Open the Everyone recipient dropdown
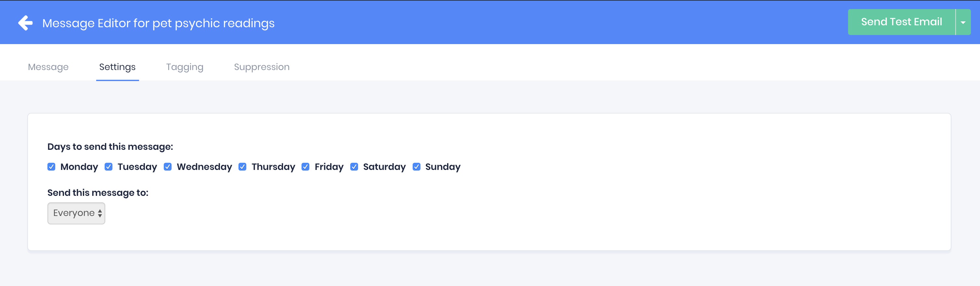Viewport: 980px width, 286px height. [76, 213]
